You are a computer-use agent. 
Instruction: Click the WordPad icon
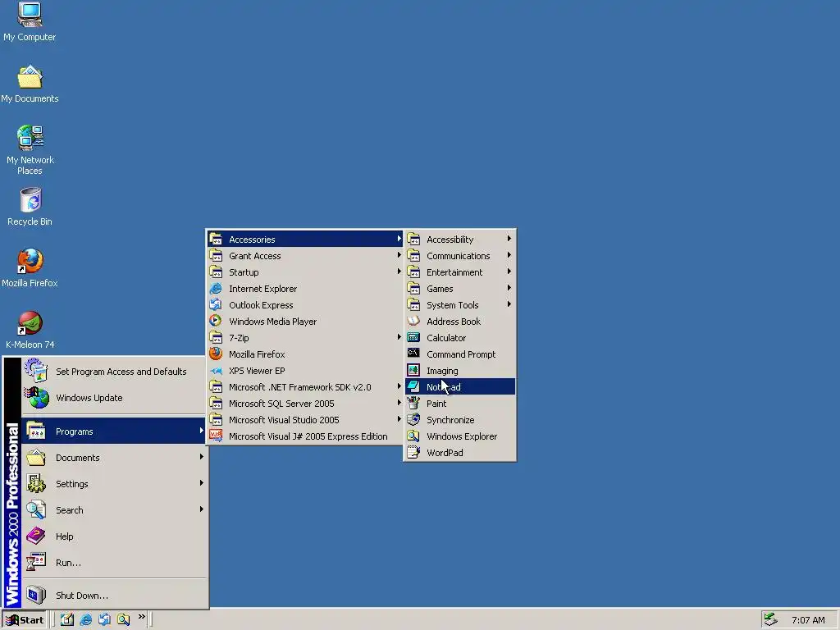pos(413,452)
